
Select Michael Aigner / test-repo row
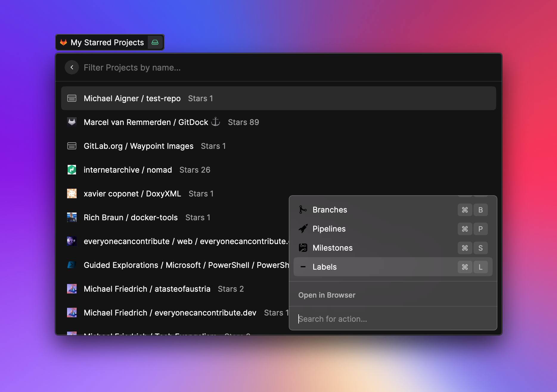point(278,98)
